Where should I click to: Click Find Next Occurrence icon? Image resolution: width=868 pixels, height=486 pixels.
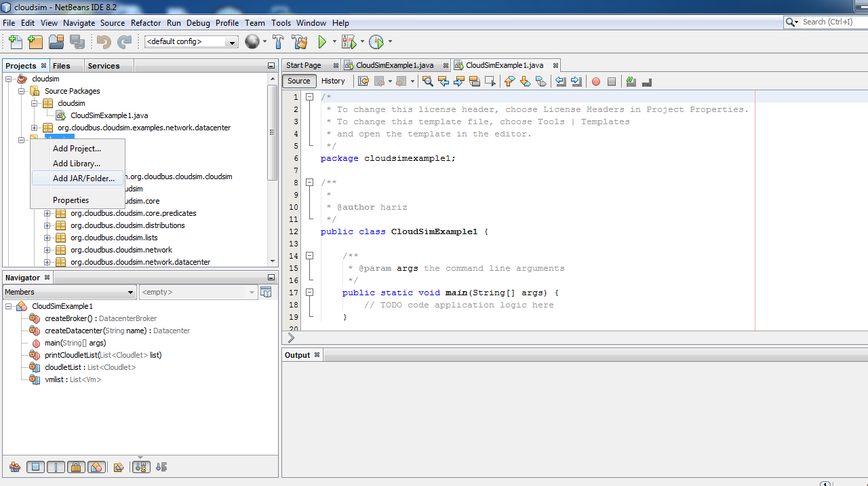[x=459, y=81]
